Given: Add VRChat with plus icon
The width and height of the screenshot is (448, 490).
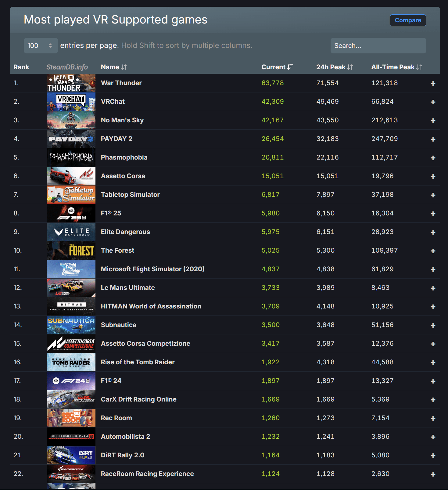Looking at the screenshot, I should click(433, 102).
